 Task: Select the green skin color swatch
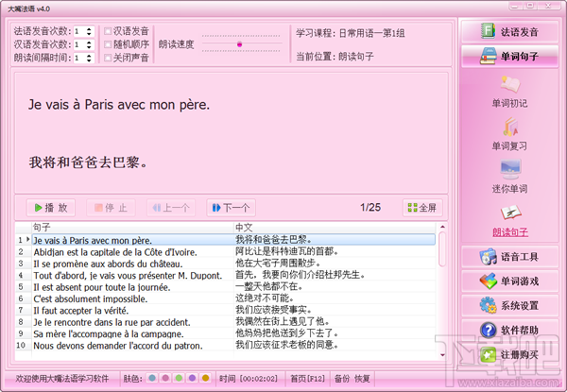point(179,378)
